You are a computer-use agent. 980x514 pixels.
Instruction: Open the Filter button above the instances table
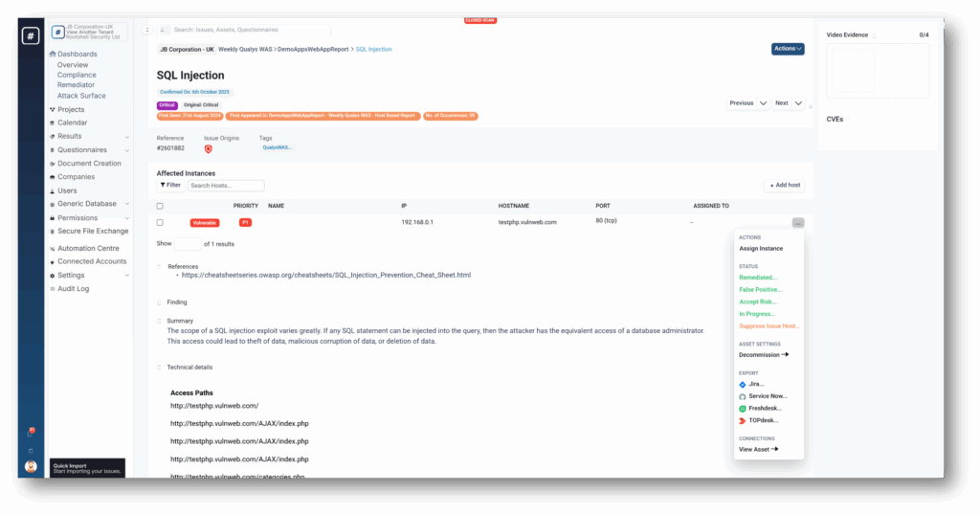point(170,186)
